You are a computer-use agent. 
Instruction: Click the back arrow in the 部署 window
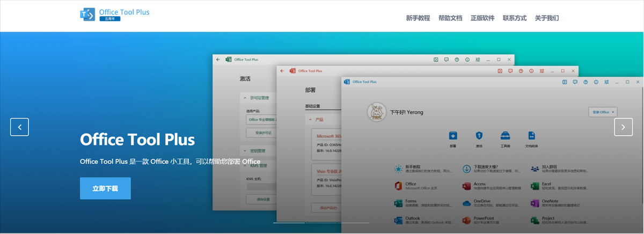(282, 71)
